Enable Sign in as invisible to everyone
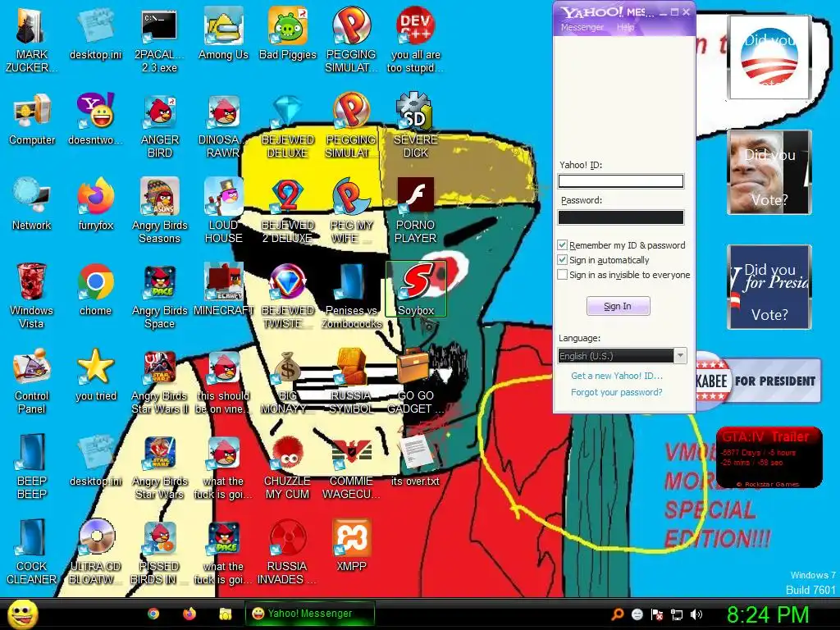Viewport: 840px width, 630px height. click(563, 275)
